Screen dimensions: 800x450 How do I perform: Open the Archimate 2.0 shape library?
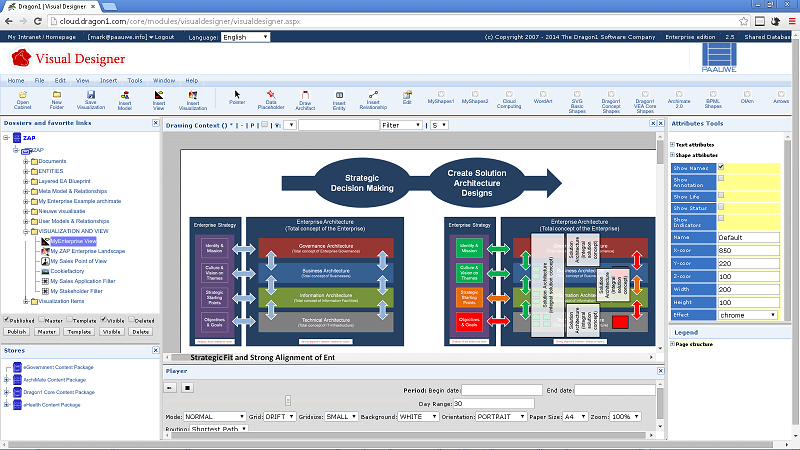click(x=679, y=100)
